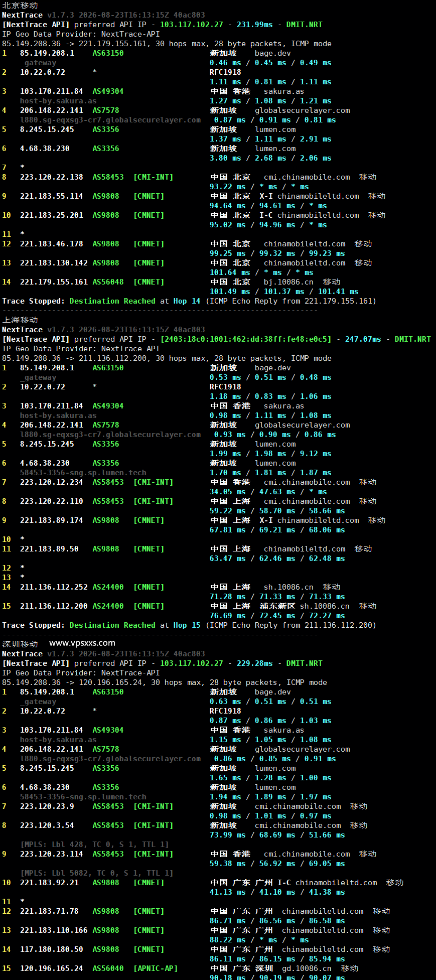The image size is (436, 980).
Task: Click hop IP 223.120.12.234
Action: coord(52,482)
